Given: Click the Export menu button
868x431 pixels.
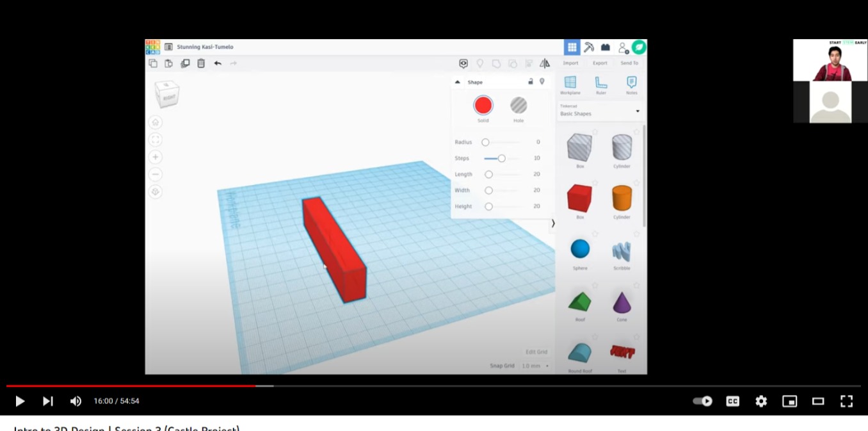Looking at the screenshot, I should click(x=600, y=63).
